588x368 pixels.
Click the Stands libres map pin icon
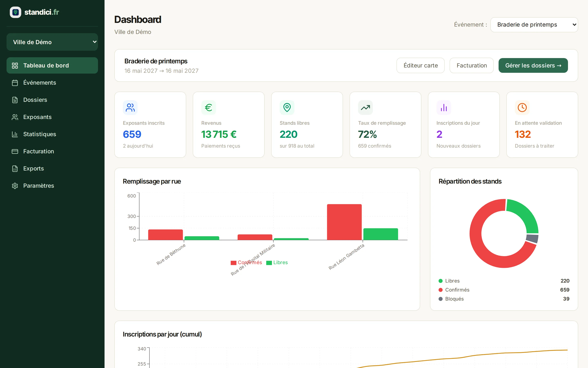(287, 108)
